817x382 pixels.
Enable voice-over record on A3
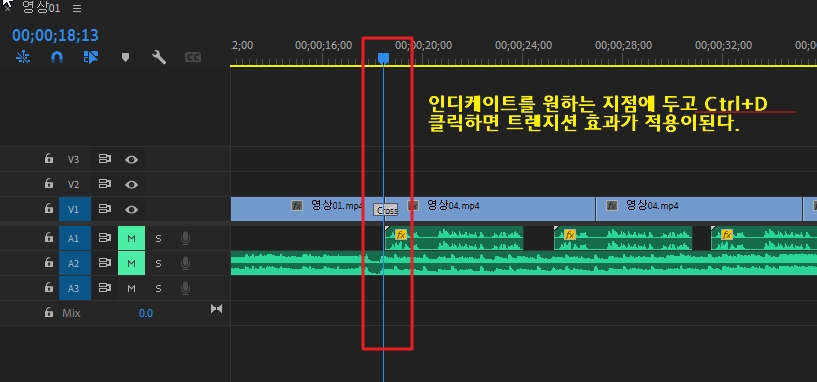[185, 288]
